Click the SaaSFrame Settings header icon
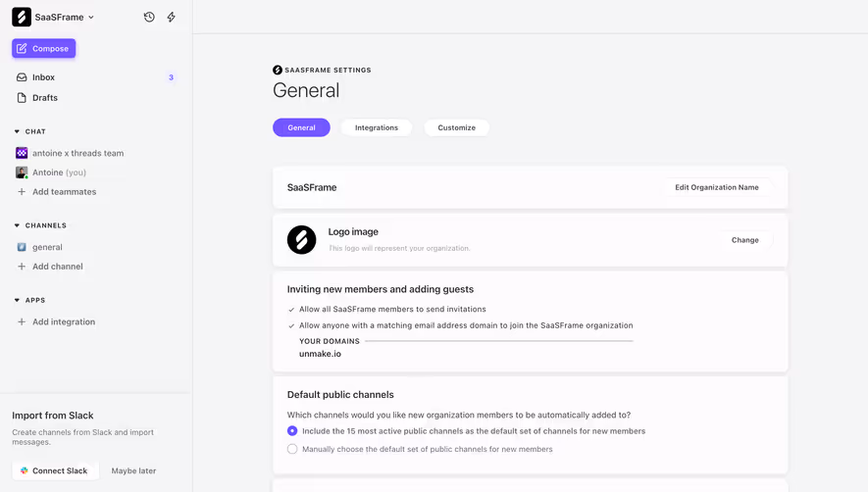 point(278,71)
